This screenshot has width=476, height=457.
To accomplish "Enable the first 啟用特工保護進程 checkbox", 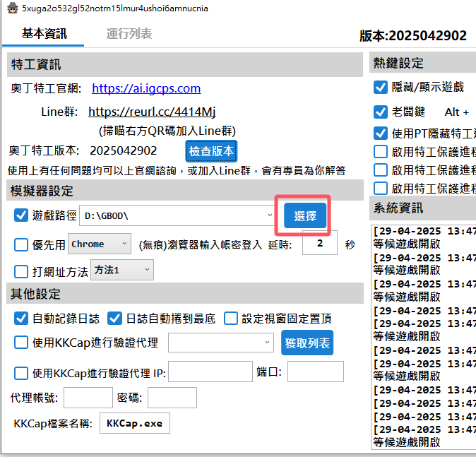I will coord(381,152).
